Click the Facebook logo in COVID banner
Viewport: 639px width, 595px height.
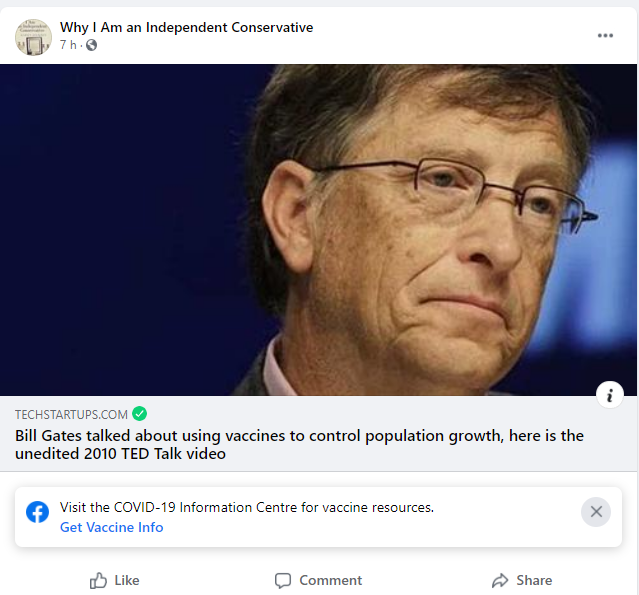[37, 512]
